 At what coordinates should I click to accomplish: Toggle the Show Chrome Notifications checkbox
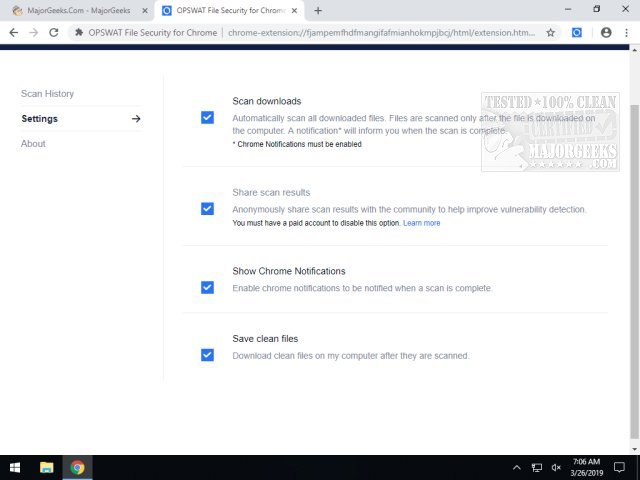[x=207, y=287]
